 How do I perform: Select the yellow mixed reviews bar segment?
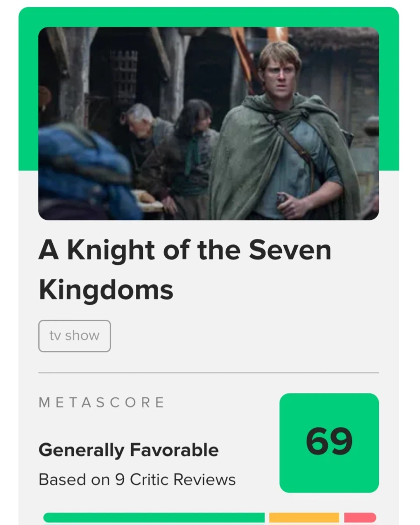pos(304,518)
